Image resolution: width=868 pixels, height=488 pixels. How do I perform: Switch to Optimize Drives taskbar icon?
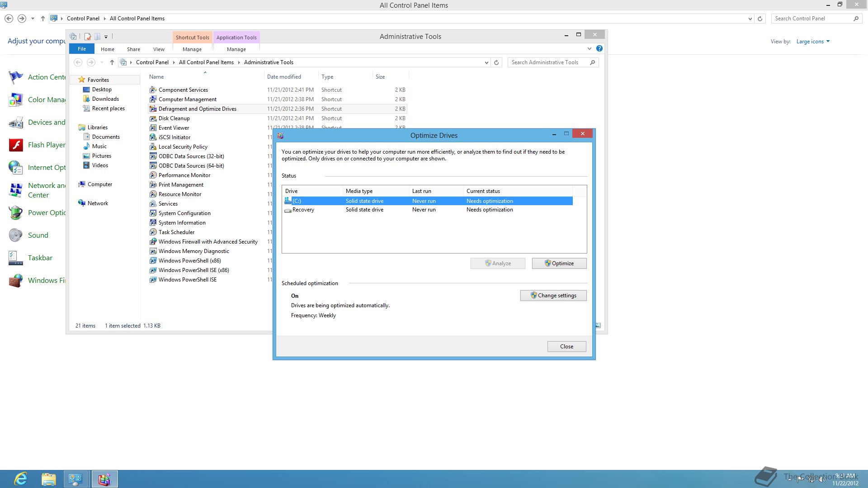click(104, 479)
